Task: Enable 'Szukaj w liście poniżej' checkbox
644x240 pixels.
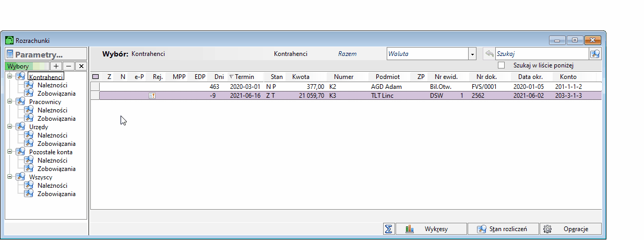Action: coord(502,65)
